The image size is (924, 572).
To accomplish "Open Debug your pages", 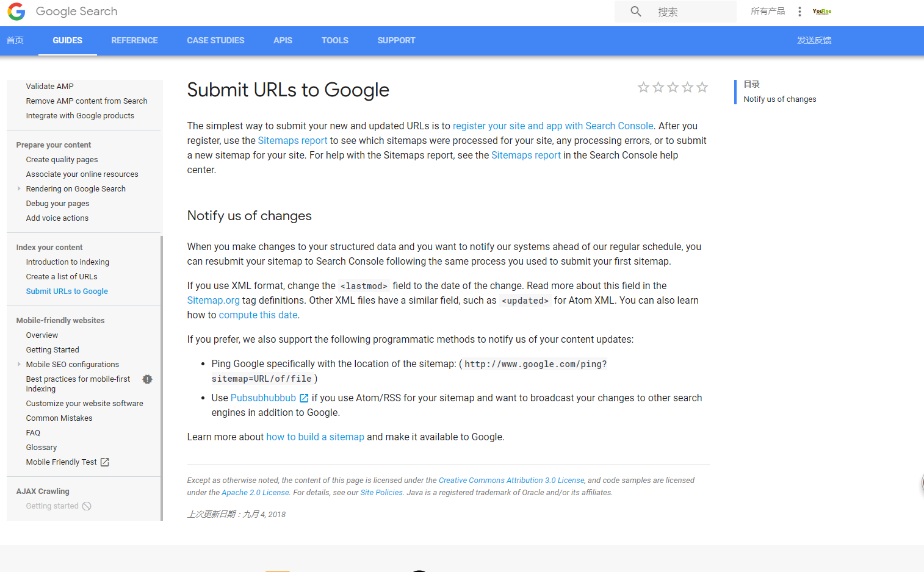I will coord(57,204).
